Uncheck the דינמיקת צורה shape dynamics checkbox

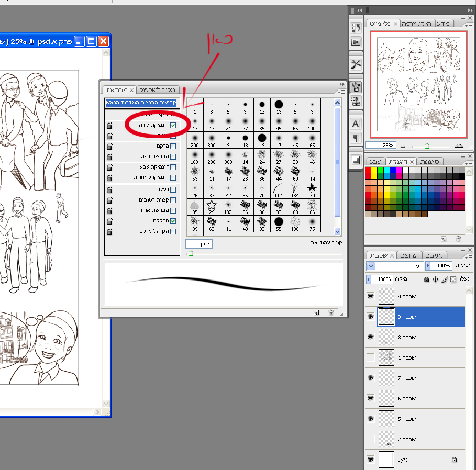click(x=173, y=125)
